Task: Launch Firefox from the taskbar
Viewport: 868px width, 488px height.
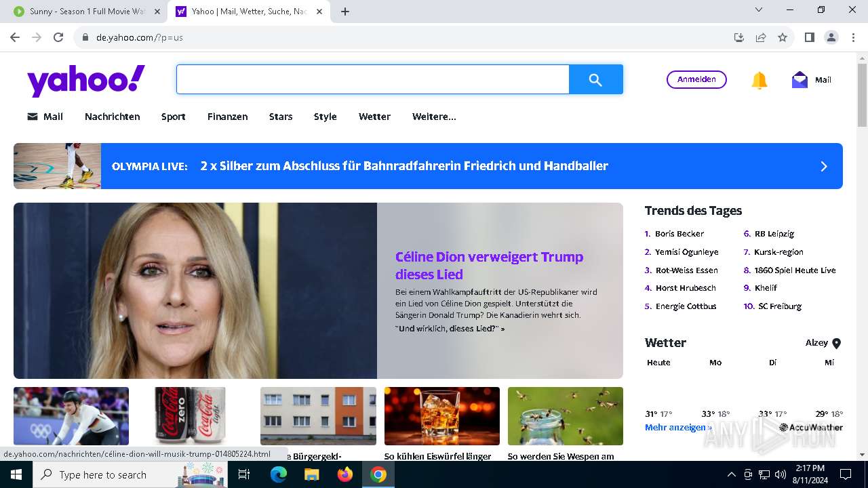Action: point(345,474)
